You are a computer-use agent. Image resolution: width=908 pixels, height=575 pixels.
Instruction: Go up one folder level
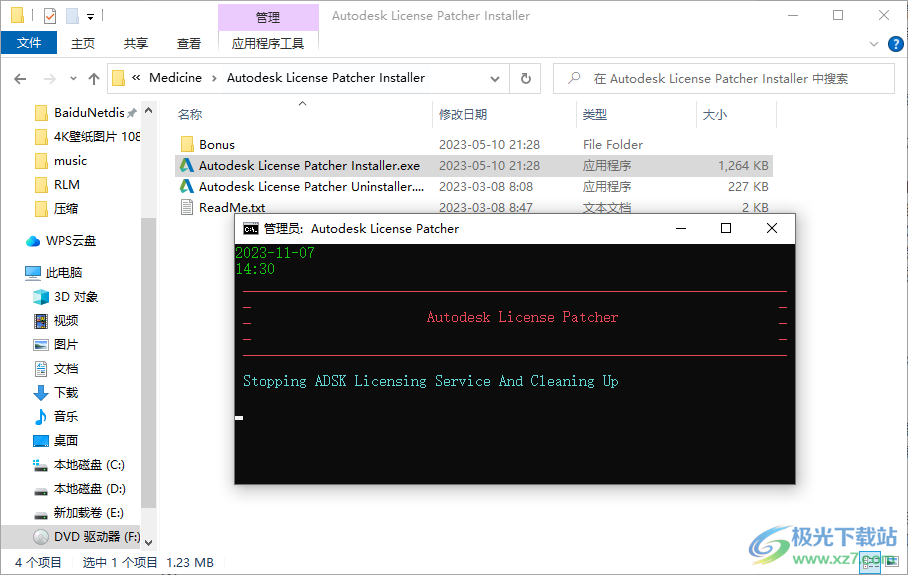click(x=94, y=79)
